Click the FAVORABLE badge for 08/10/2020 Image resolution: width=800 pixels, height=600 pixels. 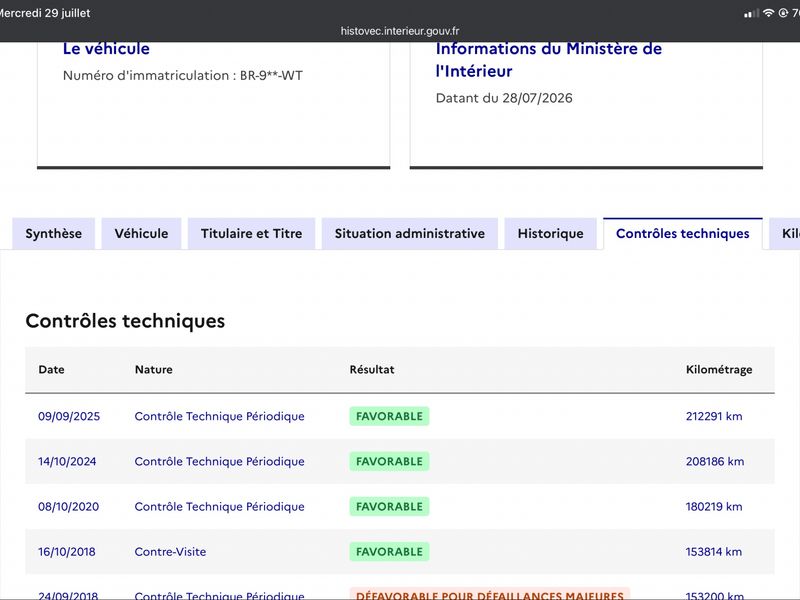[x=389, y=507]
